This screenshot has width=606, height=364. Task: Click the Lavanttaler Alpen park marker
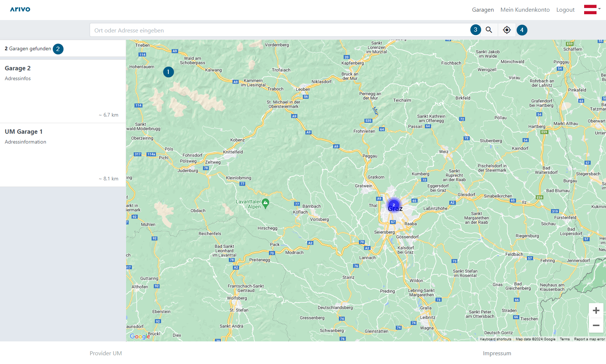pos(265,203)
